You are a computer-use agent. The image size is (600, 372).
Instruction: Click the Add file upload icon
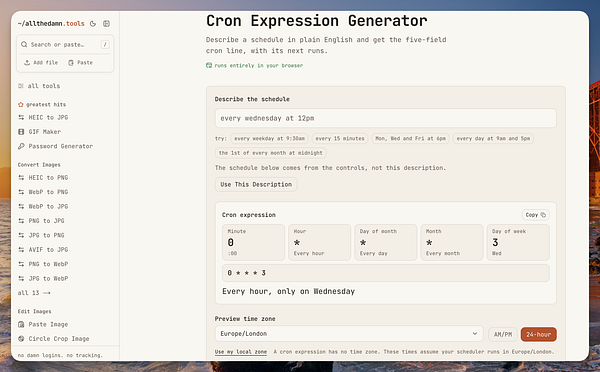point(27,62)
